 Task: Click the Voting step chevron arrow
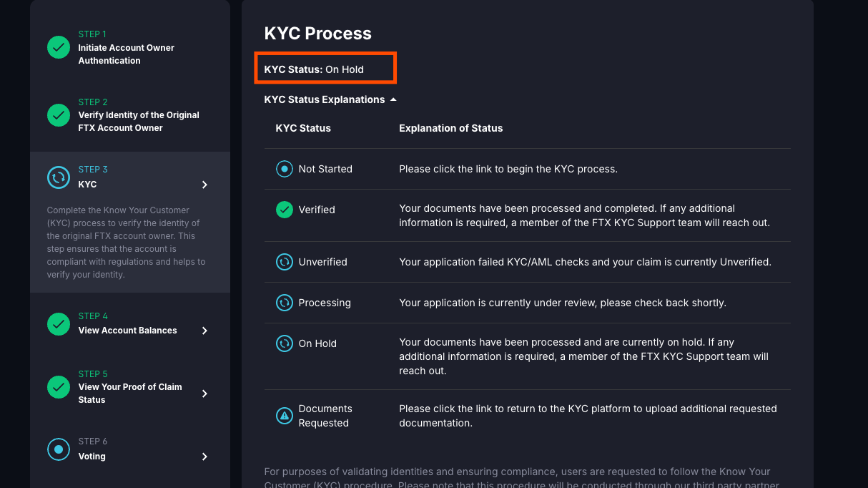point(204,457)
